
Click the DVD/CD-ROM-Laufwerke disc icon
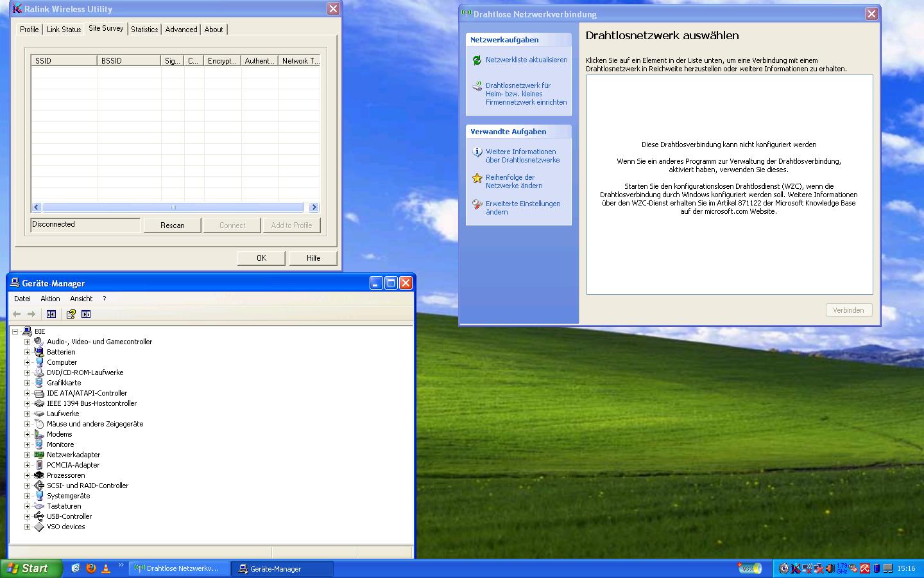click(39, 372)
